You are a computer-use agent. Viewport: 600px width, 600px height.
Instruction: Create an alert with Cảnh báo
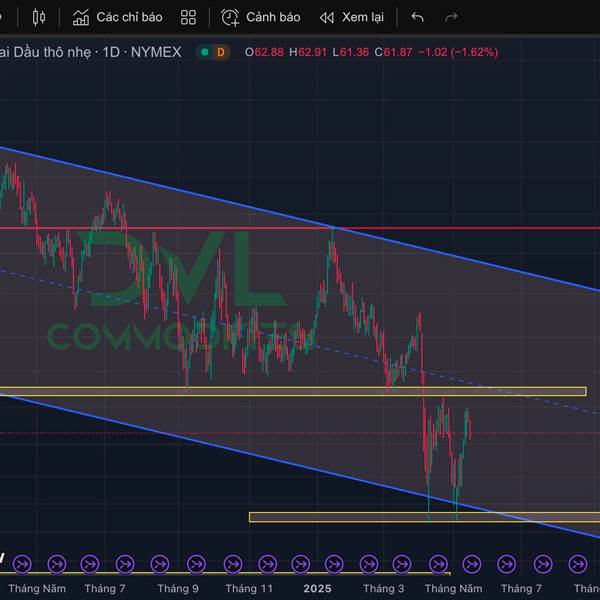(x=261, y=18)
